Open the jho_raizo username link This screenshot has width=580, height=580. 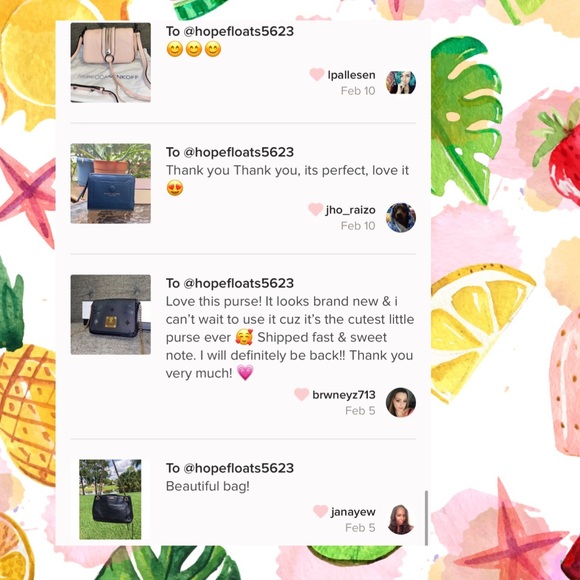point(350,210)
